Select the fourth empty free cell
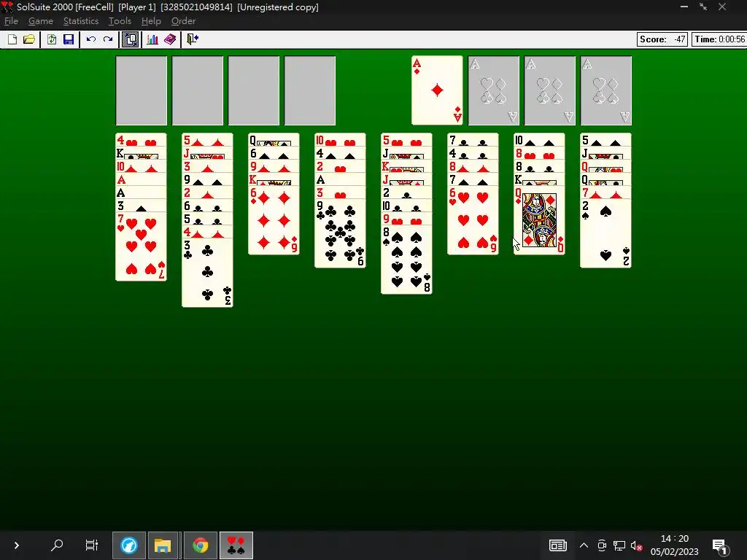The height and width of the screenshot is (560, 747). tap(309, 90)
